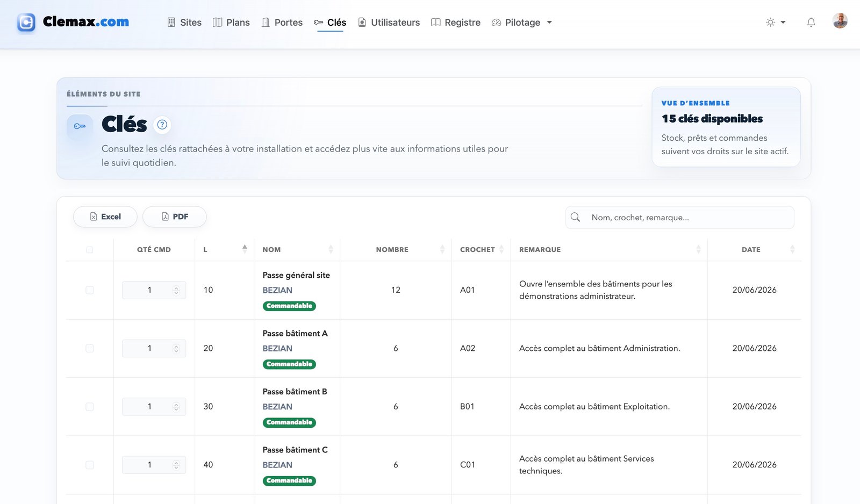The width and height of the screenshot is (860, 504).
Task: Click crochet value A01
Action: [468, 290]
